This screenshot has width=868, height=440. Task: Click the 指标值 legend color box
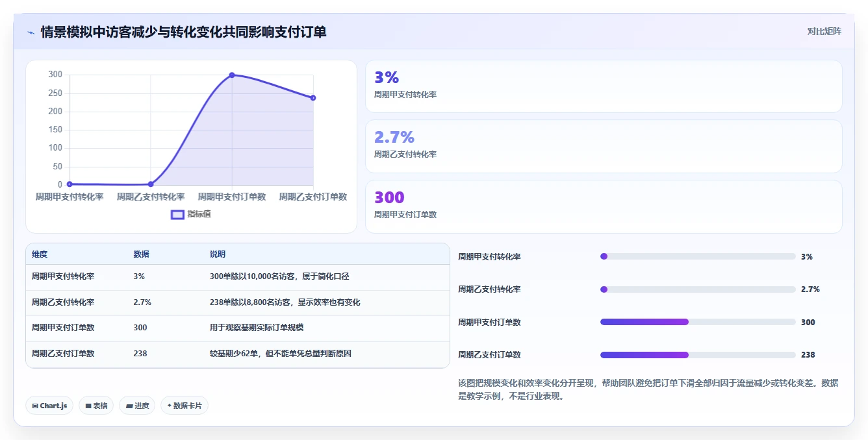click(x=177, y=215)
